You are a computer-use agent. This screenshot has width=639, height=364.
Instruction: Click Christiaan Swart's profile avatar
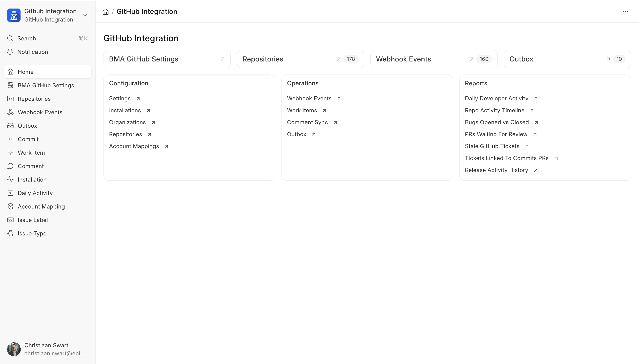(14, 349)
